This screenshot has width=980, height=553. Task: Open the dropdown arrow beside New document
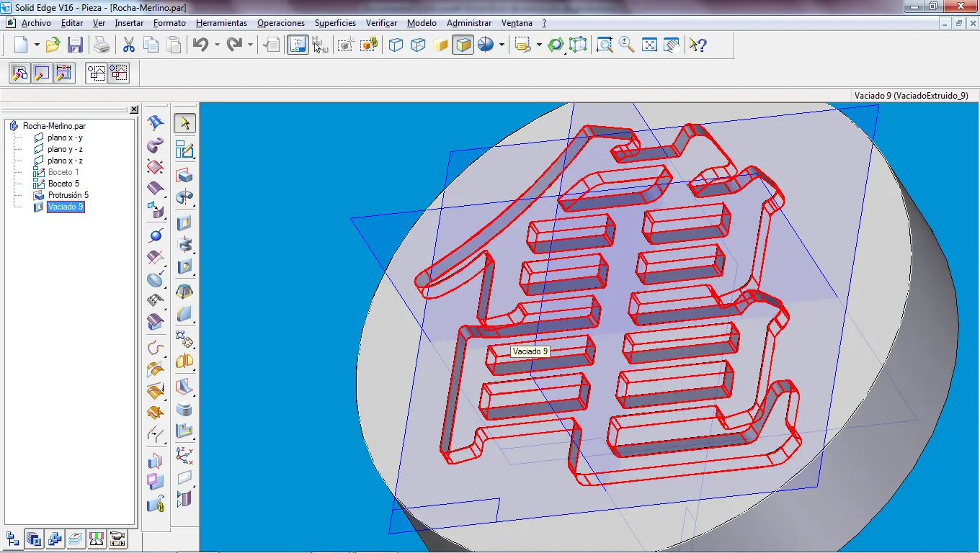37,45
